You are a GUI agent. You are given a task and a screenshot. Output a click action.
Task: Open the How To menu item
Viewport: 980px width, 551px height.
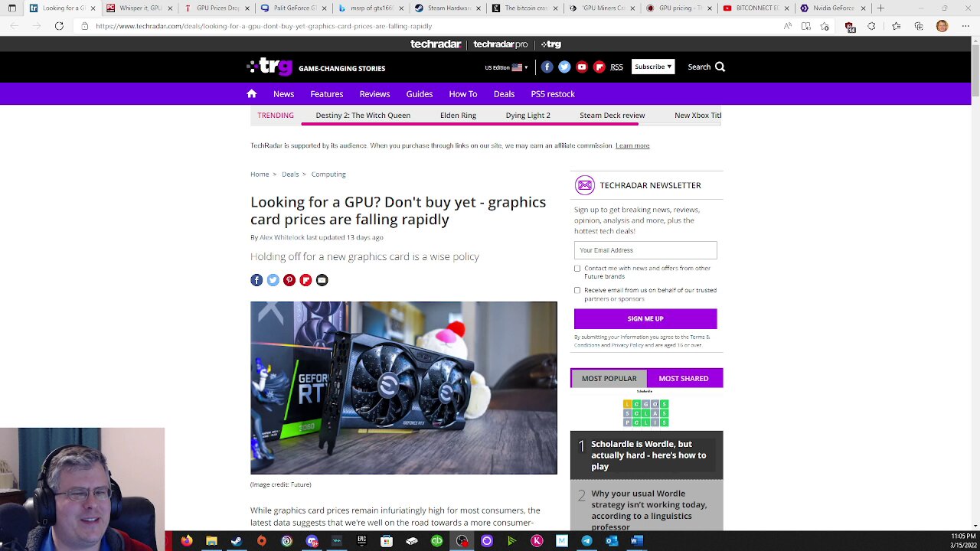coord(462,93)
